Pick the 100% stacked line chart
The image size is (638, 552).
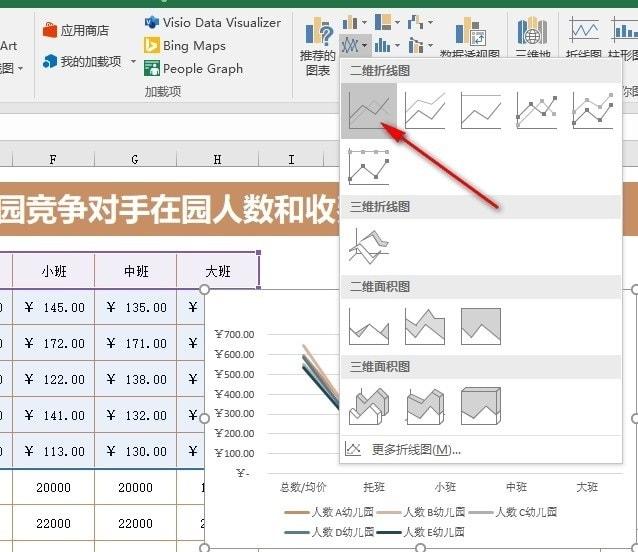(x=481, y=111)
